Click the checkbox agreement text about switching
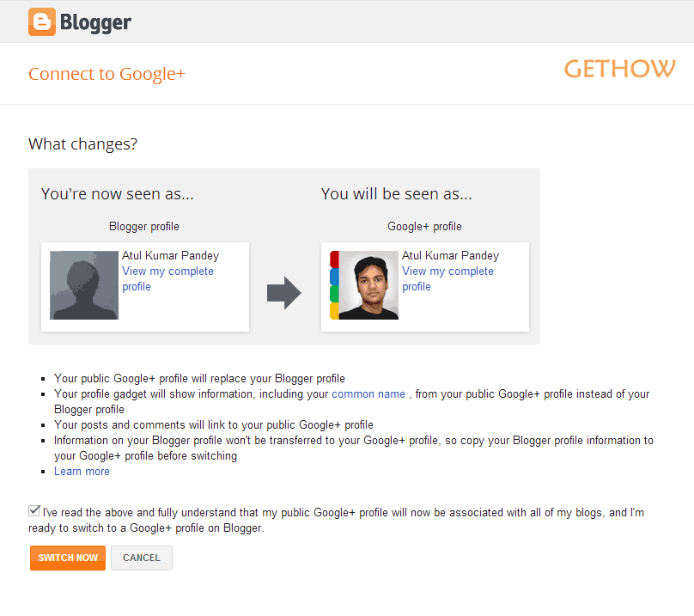The height and width of the screenshot is (616, 694). click(x=337, y=521)
